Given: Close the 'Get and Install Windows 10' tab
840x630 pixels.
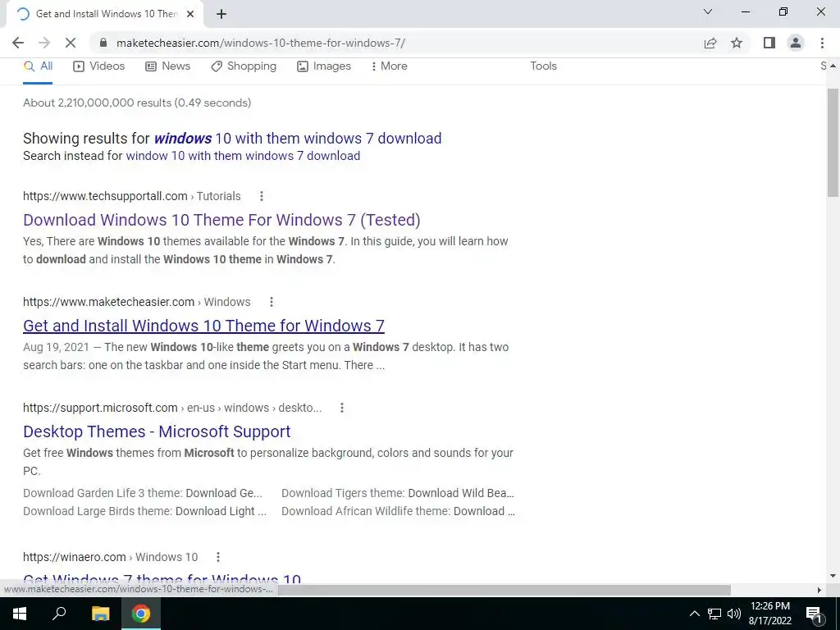Looking at the screenshot, I should [x=190, y=14].
